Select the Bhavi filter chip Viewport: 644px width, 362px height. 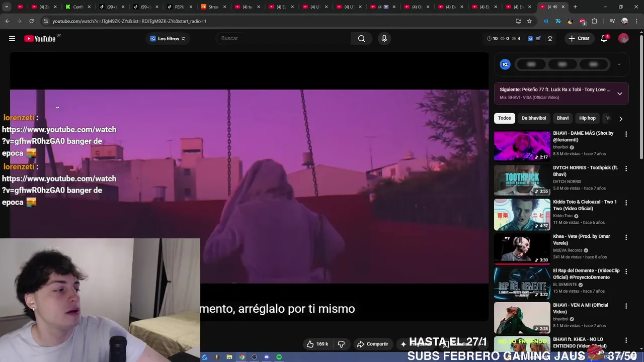[x=562, y=118]
